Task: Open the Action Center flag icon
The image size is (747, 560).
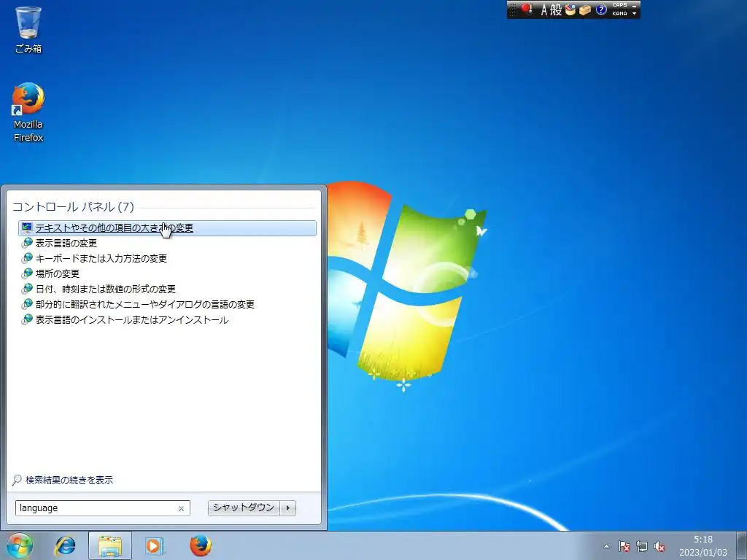Action: (x=624, y=546)
